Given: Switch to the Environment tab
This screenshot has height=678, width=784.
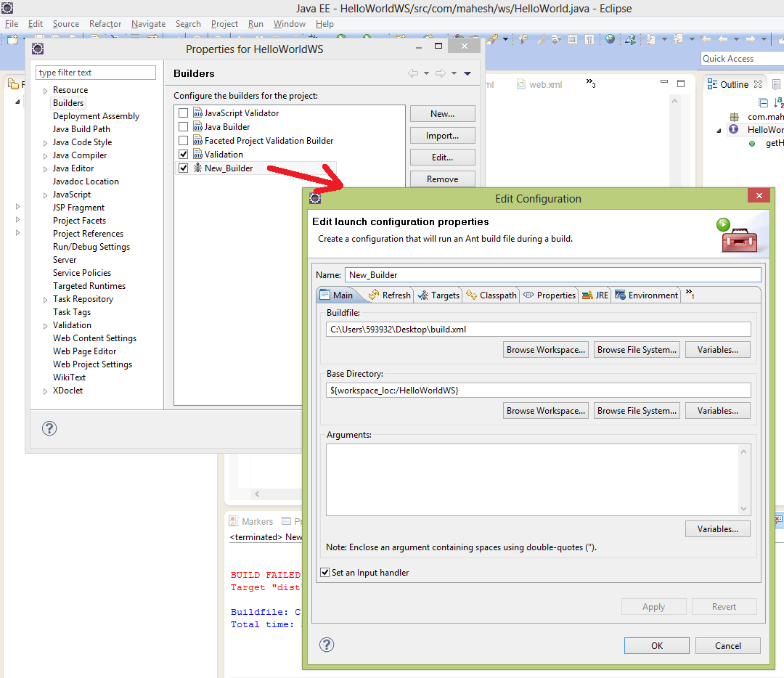Looking at the screenshot, I should [x=646, y=295].
